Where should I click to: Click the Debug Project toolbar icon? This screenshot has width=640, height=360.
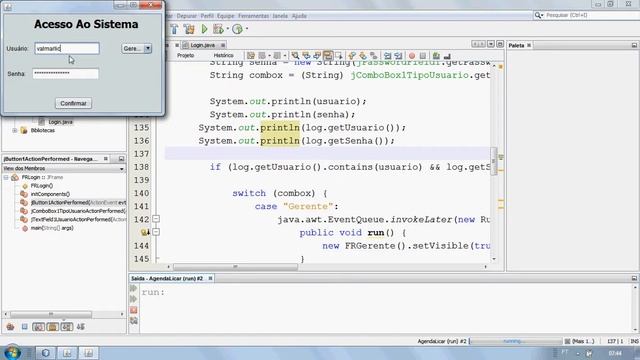tap(218, 29)
